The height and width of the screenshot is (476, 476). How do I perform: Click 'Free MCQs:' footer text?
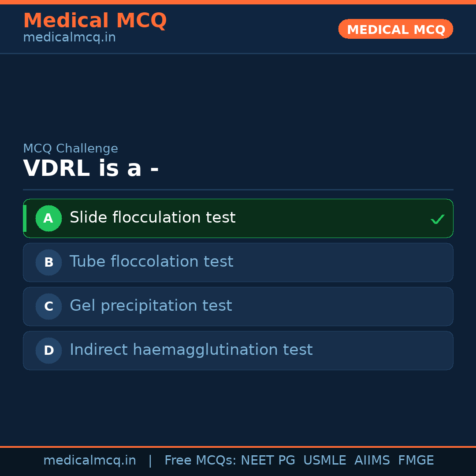tap(201, 461)
